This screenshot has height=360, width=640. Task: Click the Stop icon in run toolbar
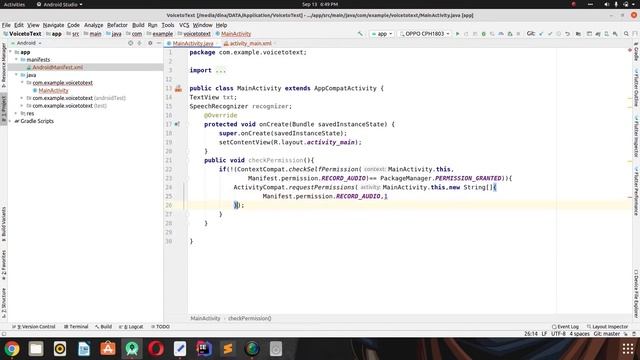coord(518,34)
